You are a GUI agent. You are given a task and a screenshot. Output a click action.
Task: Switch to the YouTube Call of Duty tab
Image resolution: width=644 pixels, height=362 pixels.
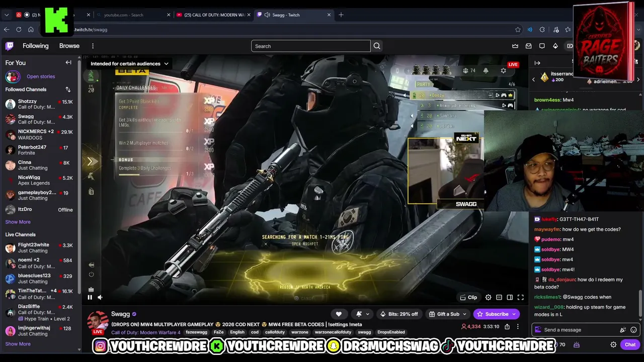click(x=214, y=15)
